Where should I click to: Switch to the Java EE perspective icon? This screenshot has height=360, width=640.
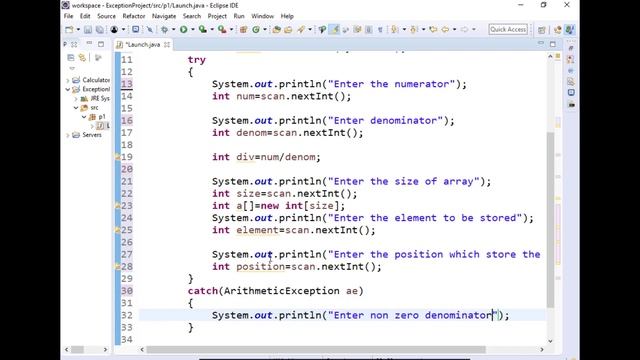(x=558, y=29)
